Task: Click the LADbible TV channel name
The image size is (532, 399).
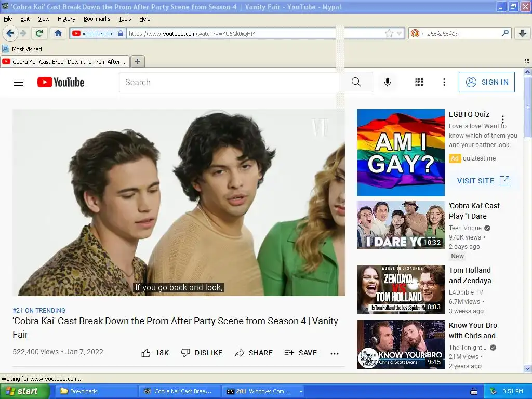Action: tap(465, 292)
